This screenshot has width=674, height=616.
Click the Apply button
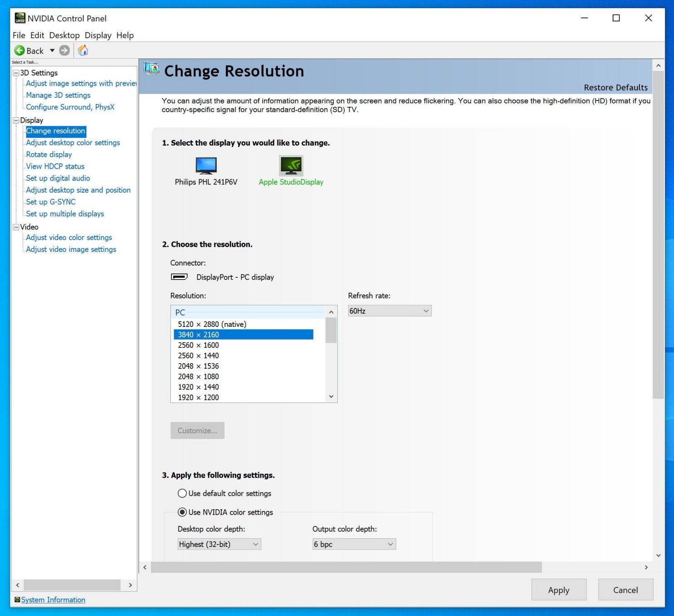click(559, 590)
